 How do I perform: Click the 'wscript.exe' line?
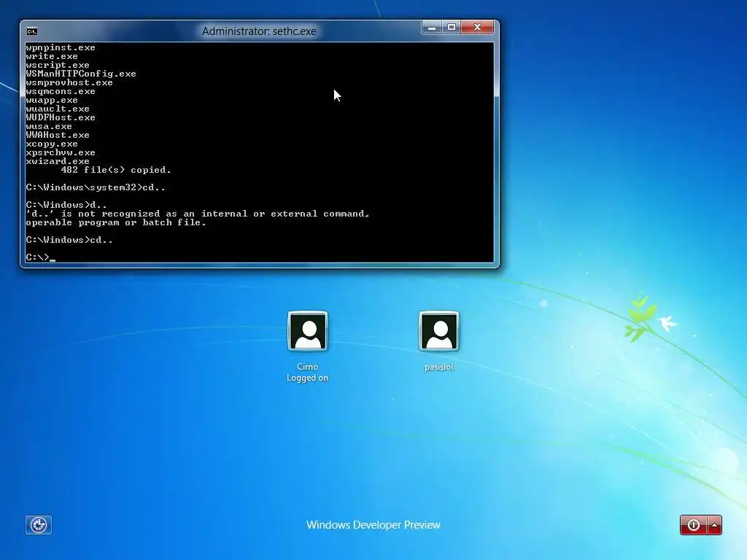coord(58,65)
